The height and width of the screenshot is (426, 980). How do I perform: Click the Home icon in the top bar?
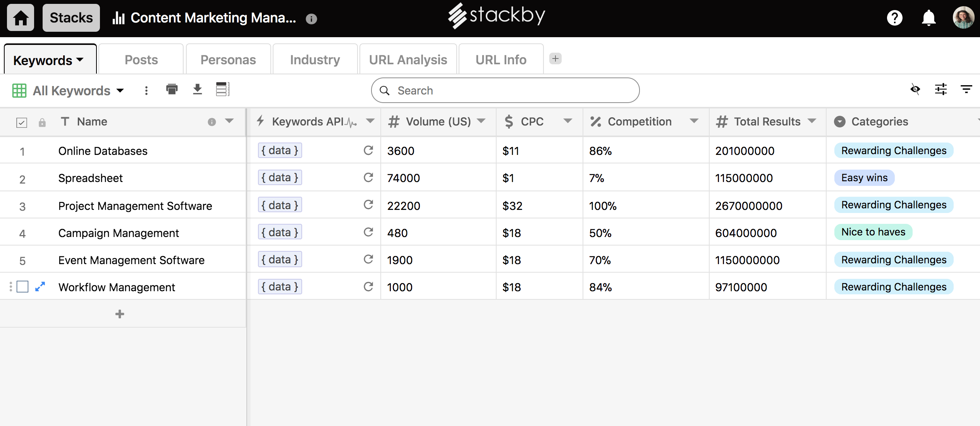[x=20, y=17]
